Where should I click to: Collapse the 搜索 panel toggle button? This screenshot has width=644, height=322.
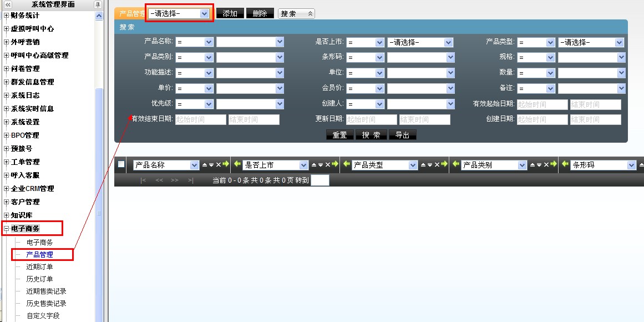click(296, 13)
